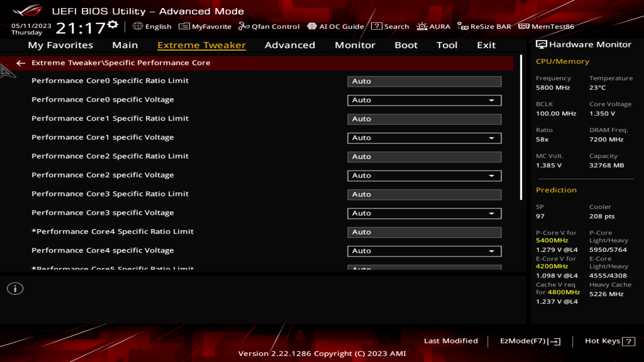Toggle Performance Core3 specific Voltage setting
The image size is (644, 362).
tap(492, 213)
